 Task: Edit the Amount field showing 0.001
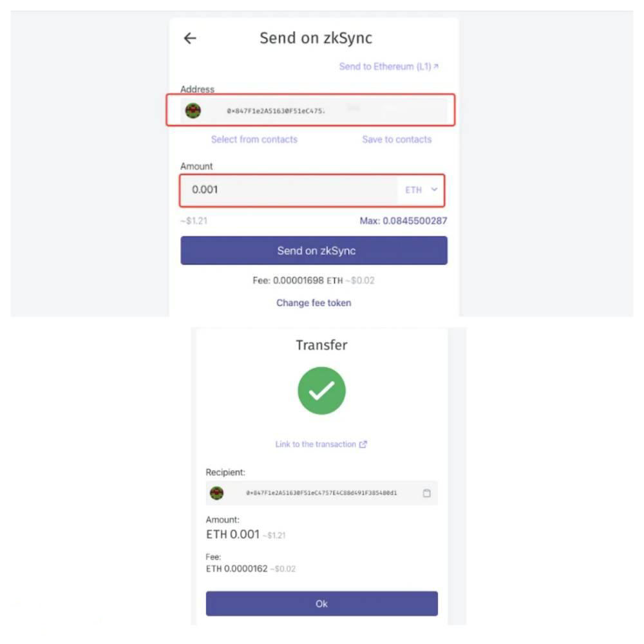pyautogui.click(x=289, y=190)
